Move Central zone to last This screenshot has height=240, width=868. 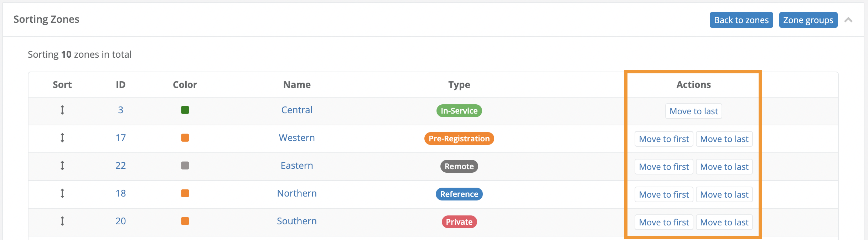click(x=693, y=111)
